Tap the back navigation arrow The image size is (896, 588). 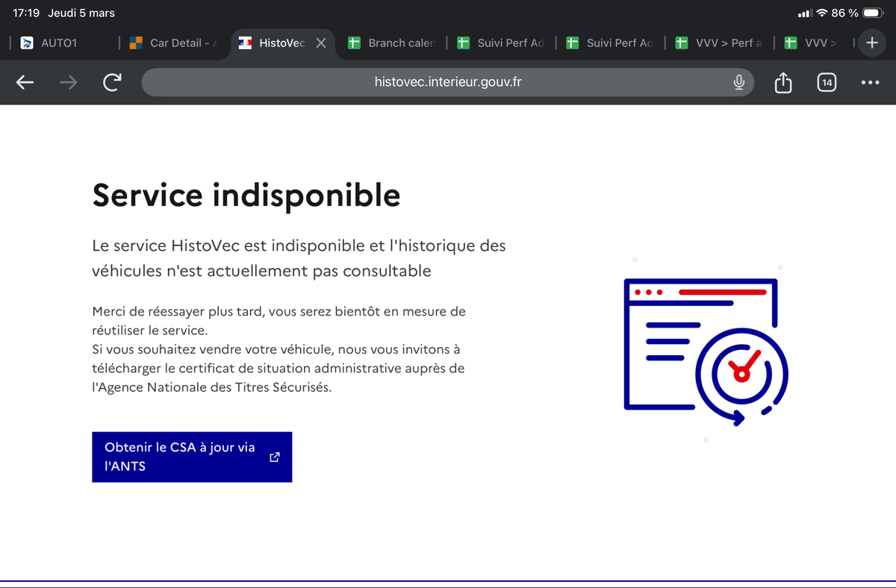point(25,83)
